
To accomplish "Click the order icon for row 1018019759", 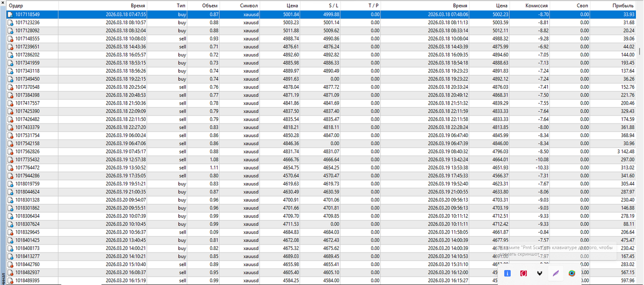I will click(10, 184).
